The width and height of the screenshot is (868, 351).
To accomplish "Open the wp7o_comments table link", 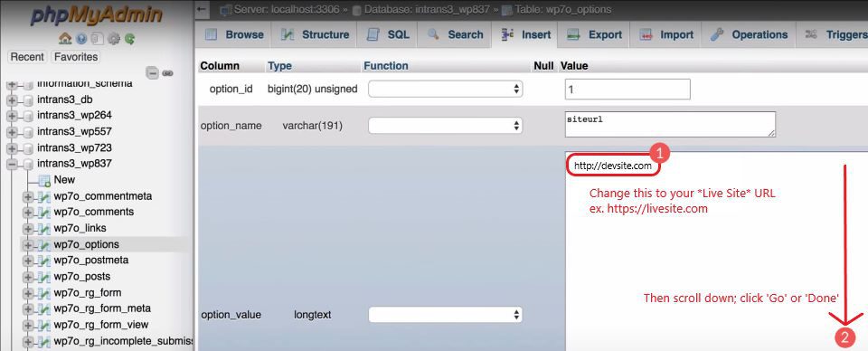I will (x=93, y=212).
